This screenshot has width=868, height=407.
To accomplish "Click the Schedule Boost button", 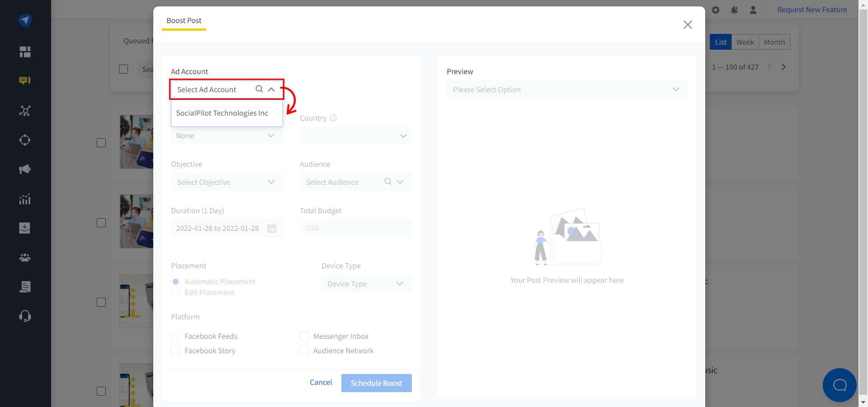I will (x=377, y=383).
